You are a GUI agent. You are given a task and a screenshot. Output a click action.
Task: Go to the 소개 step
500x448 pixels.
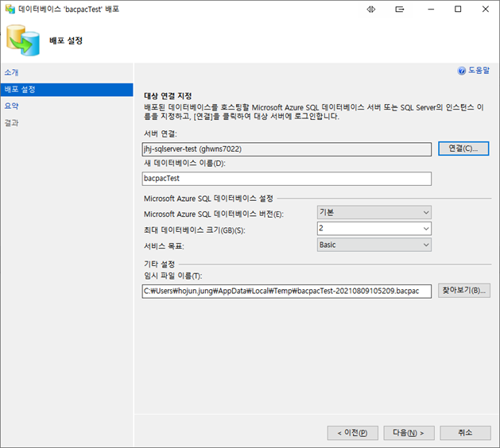11,72
